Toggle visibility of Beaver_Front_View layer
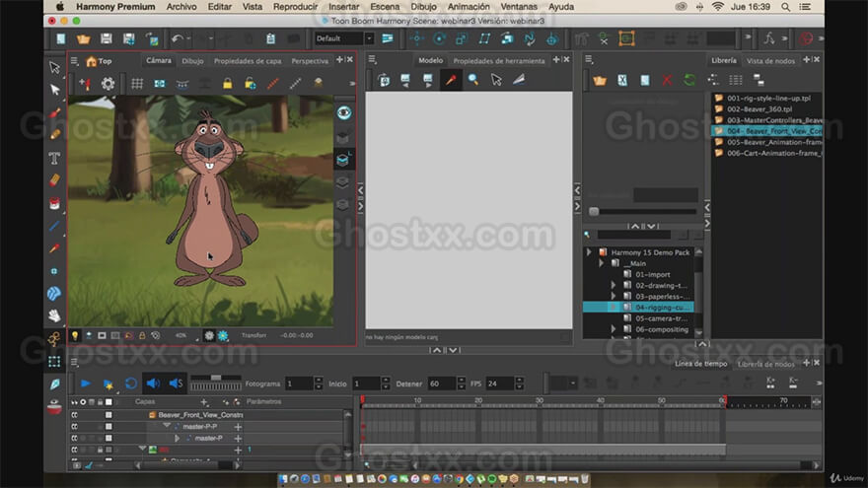 [74, 414]
